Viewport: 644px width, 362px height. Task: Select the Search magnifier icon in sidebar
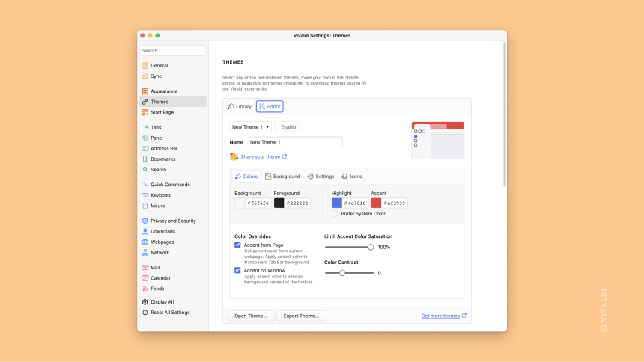coord(145,170)
